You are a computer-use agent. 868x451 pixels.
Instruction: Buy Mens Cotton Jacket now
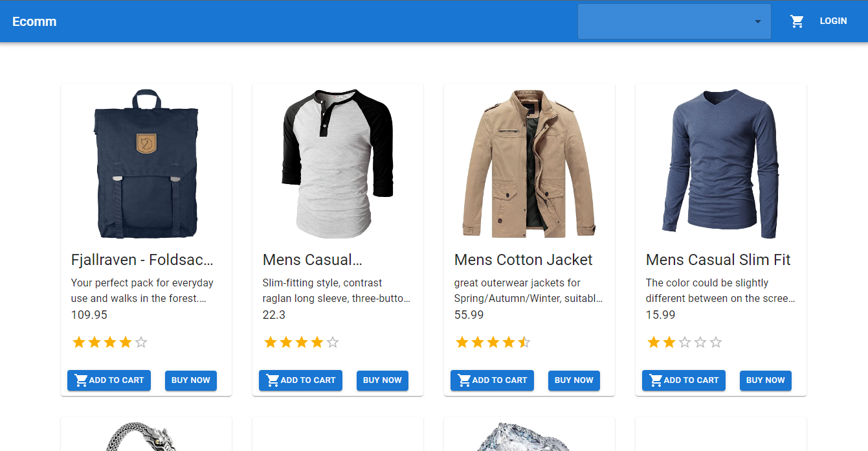coord(574,380)
